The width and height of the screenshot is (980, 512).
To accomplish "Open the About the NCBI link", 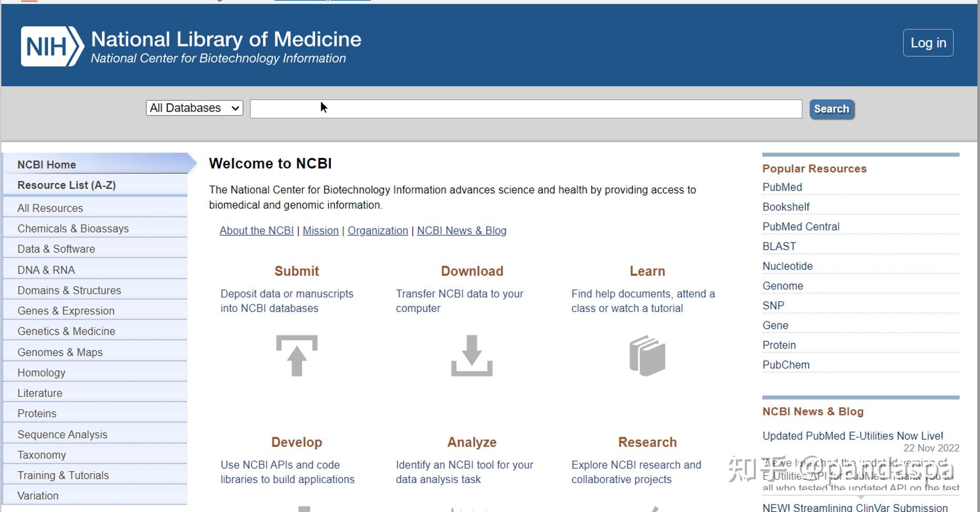I will point(256,230).
